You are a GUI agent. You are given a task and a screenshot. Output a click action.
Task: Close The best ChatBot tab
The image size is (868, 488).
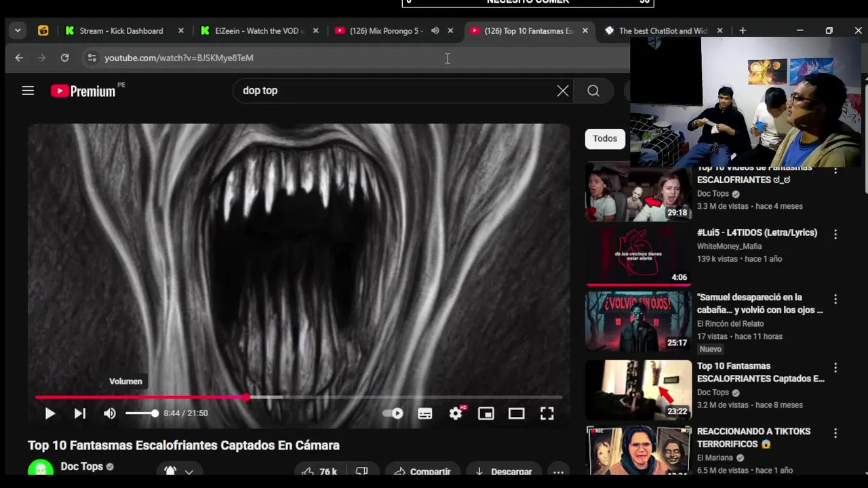tap(720, 30)
